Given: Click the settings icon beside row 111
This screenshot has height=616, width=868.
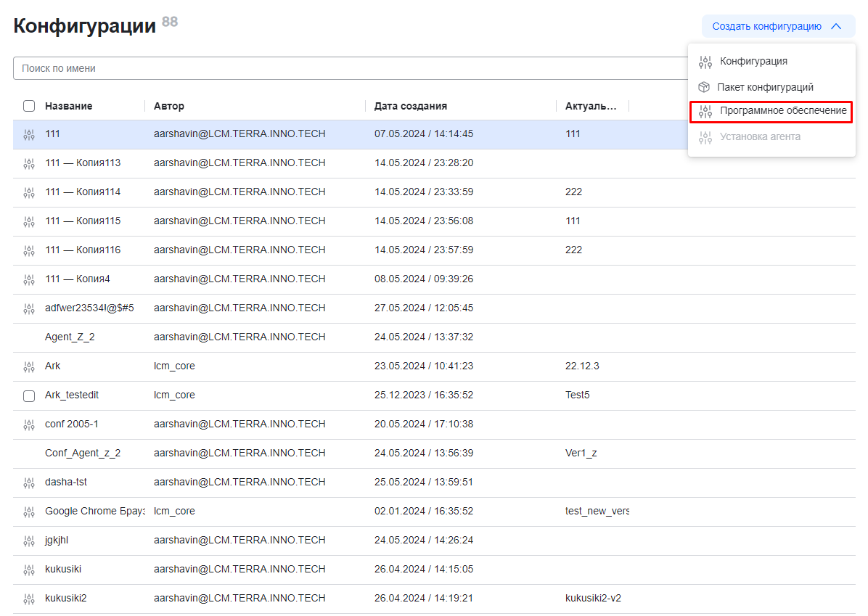Looking at the screenshot, I should coord(29,134).
